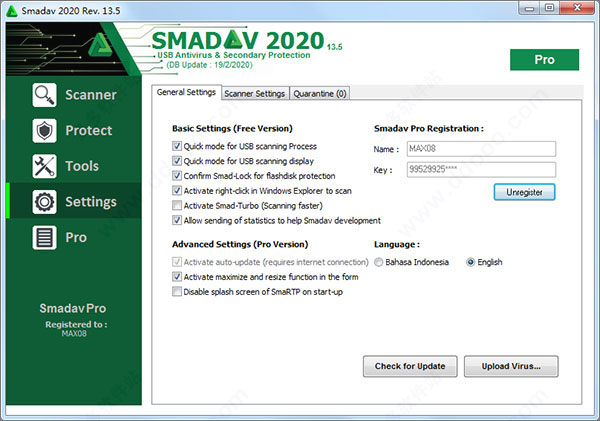
Task: Enable Activate Smad-Turbo checkbox
Action: [176, 206]
